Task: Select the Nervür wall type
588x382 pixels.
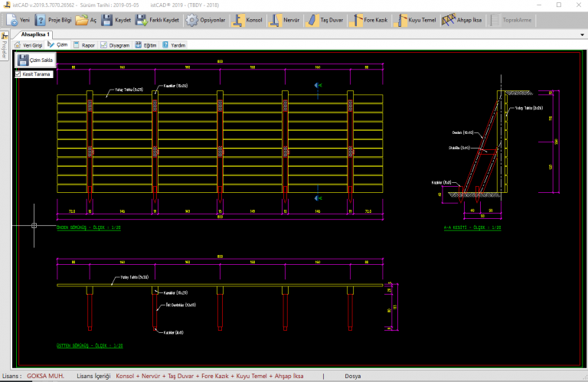Action: [286, 21]
